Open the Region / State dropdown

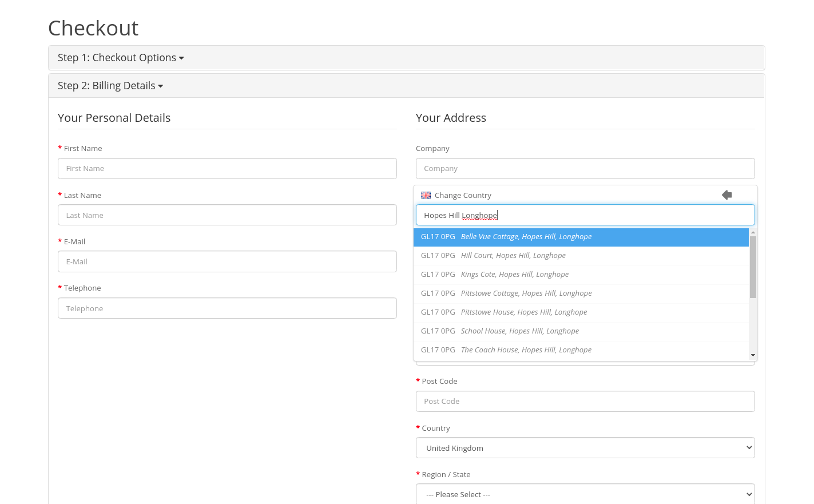[585, 494]
